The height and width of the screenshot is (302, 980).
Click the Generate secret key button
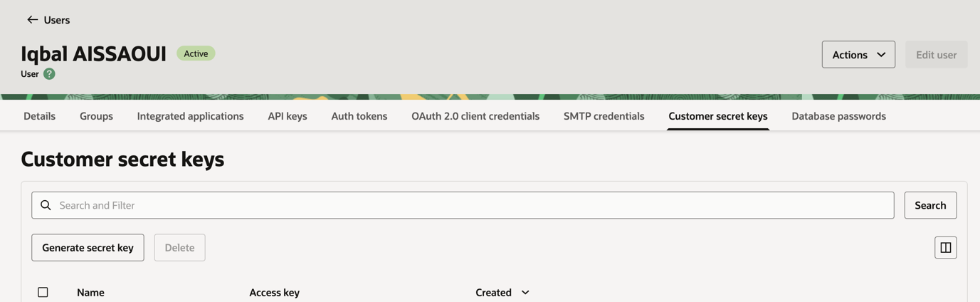(x=88, y=248)
